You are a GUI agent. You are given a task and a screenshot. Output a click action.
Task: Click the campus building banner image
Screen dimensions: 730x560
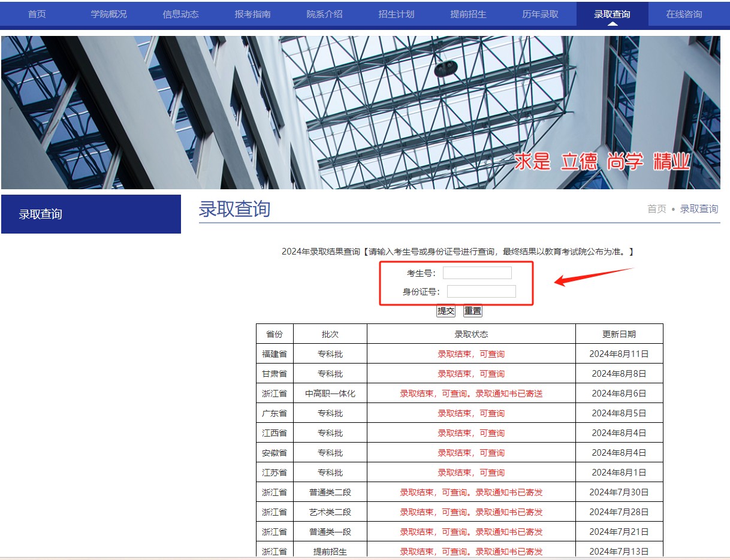[x=360, y=113]
